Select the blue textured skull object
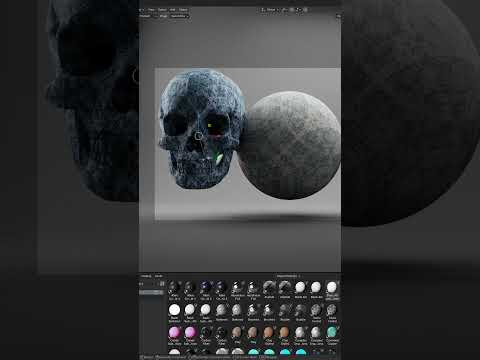Image resolution: width=480 pixels, height=360 pixels. [x=202, y=130]
